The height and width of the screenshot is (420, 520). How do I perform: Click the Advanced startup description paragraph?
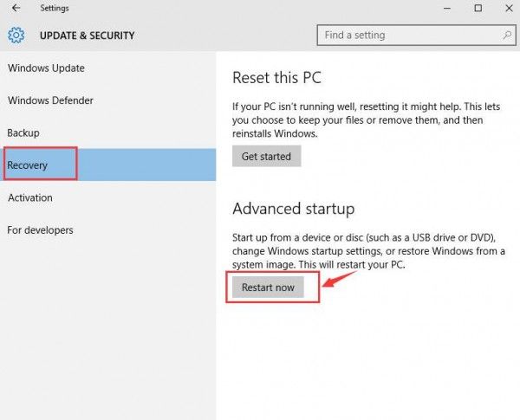coord(368,251)
